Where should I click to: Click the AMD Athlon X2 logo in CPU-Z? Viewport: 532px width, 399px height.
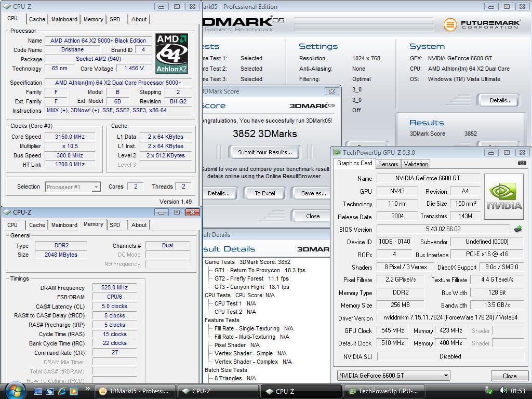click(x=171, y=54)
